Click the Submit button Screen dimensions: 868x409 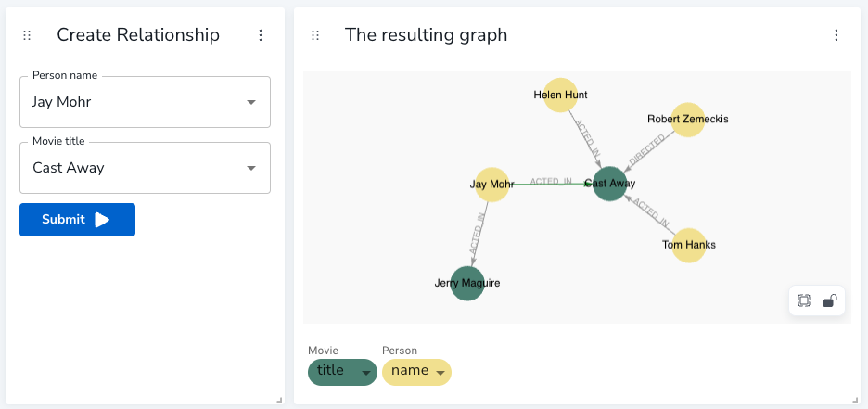click(78, 220)
